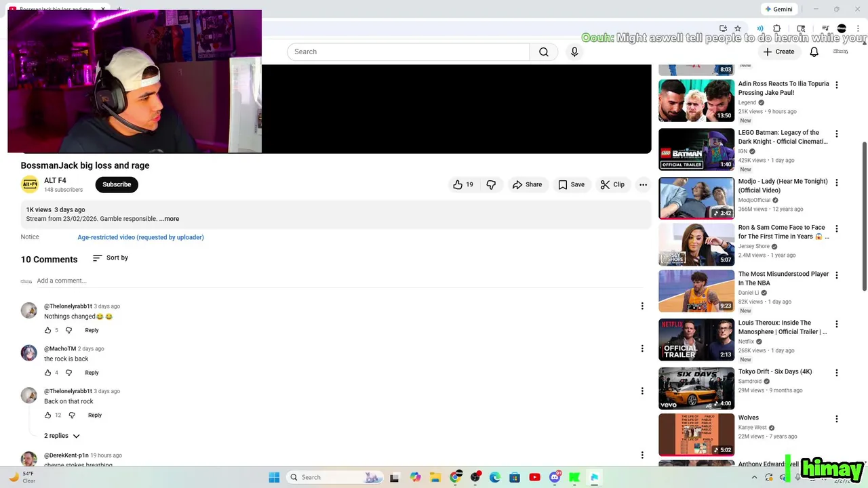Reply to the "Back on that rock" comment

point(95,415)
